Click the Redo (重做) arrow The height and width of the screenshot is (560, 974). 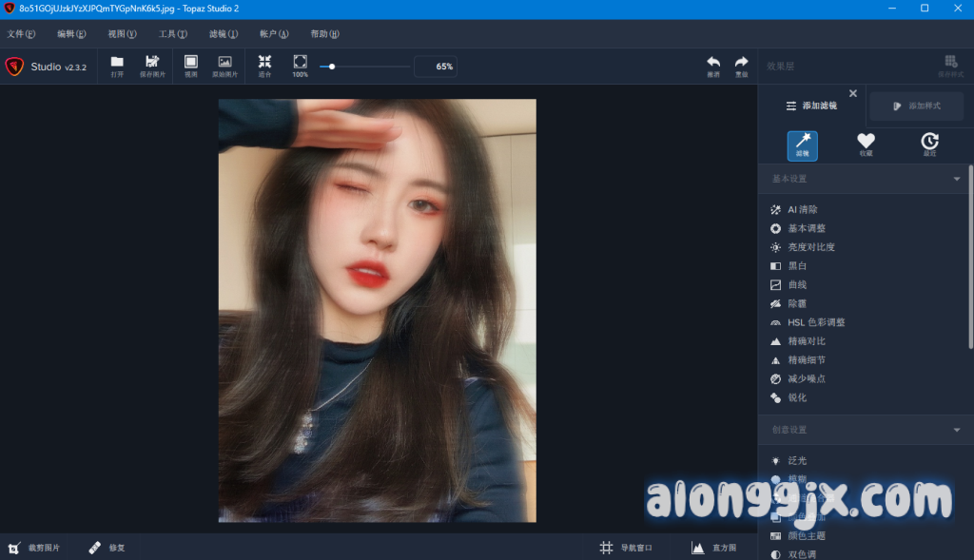(741, 65)
